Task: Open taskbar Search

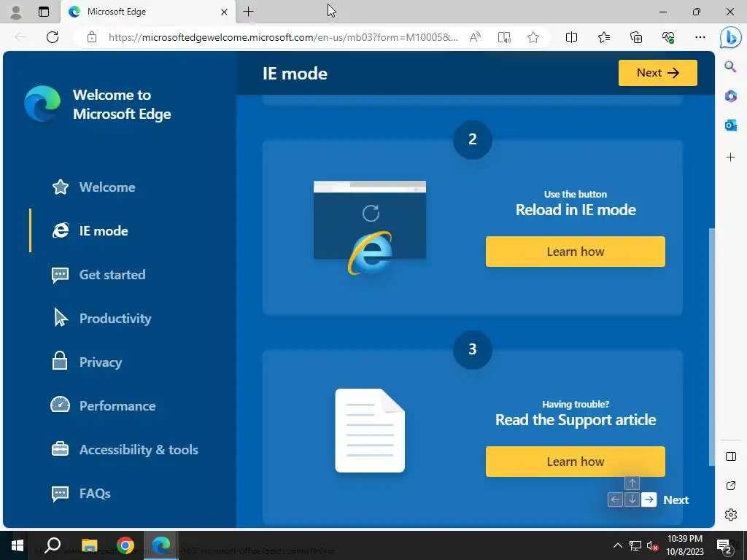Action: click(x=53, y=545)
